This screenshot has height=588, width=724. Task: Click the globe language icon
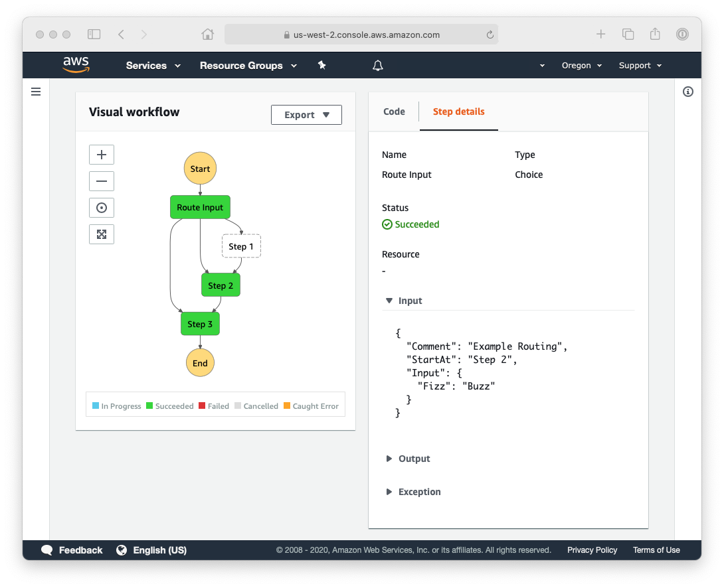(x=122, y=550)
